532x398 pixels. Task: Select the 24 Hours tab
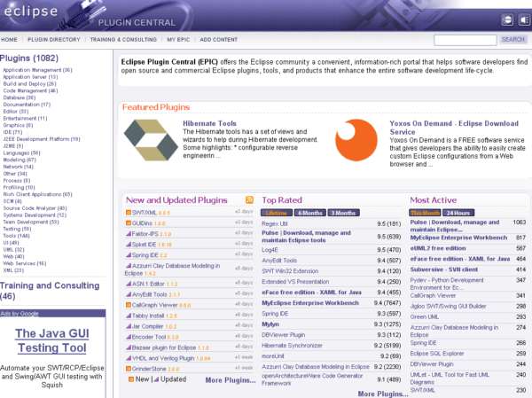click(458, 213)
